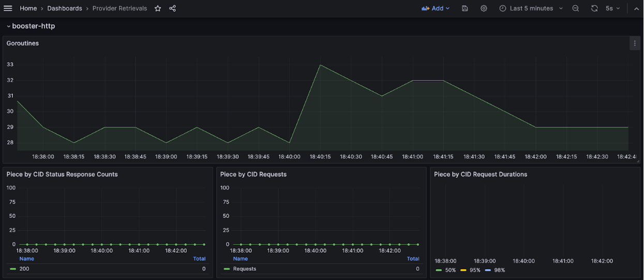This screenshot has width=644, height=280.
Task: Go to Home breadcrumb
Action: click(28, 8)
